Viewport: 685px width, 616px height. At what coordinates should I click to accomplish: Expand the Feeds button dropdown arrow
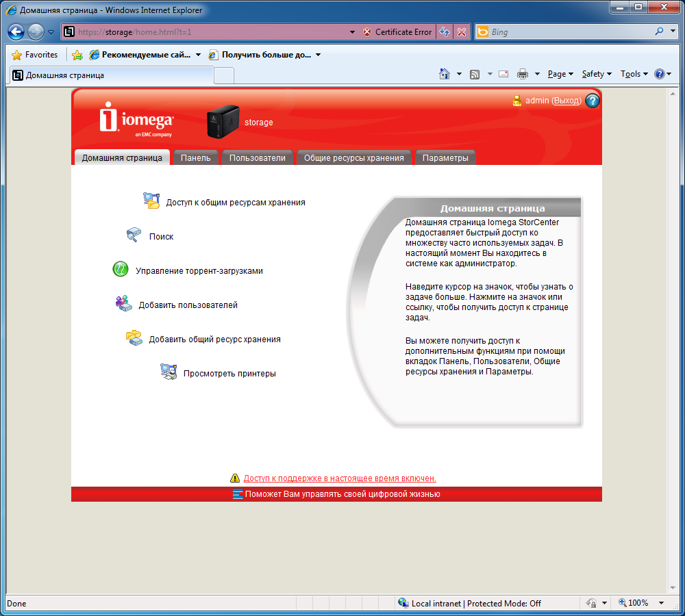[x=490, y=74]
